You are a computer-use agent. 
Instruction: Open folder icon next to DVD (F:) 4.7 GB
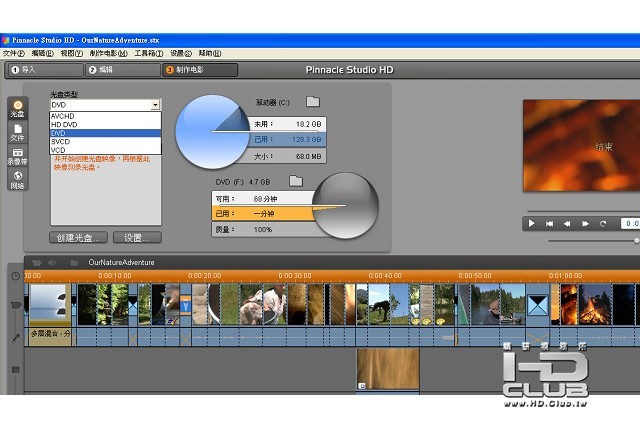(296, 181)
